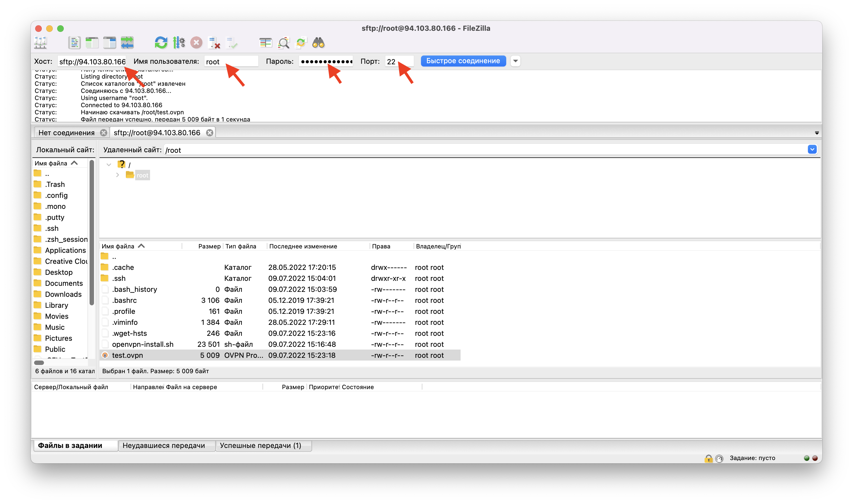The image size is (853, 504).
Task: Click the Refresh/reconnect toolbar icon
Action: click(x=159, y=42)
